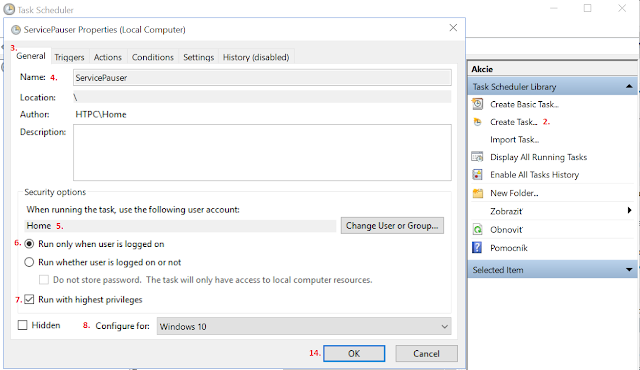Select Run only when user is logged on
Image resolution: width=640 pixels, height=370 pixels.
[29, 244]
